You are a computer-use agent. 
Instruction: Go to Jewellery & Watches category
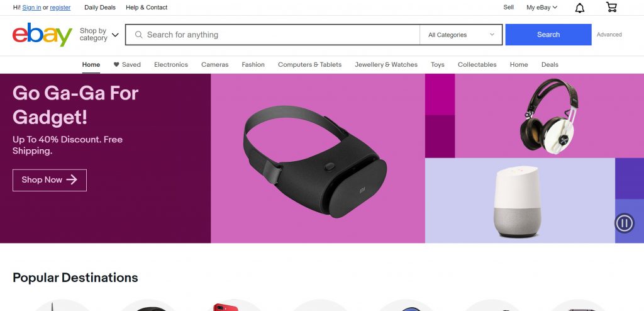click(386, 65)
